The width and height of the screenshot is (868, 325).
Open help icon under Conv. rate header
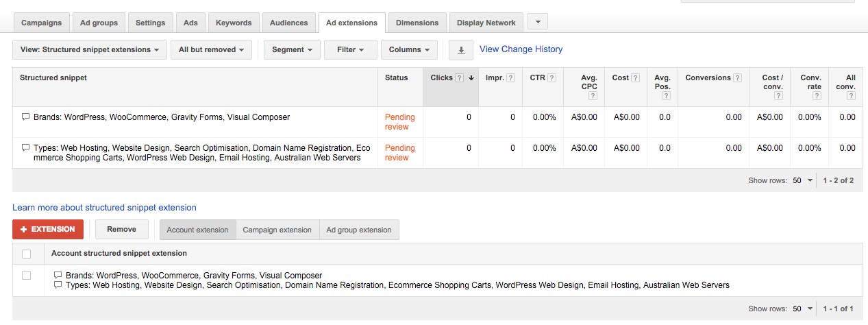click(817, 96)
